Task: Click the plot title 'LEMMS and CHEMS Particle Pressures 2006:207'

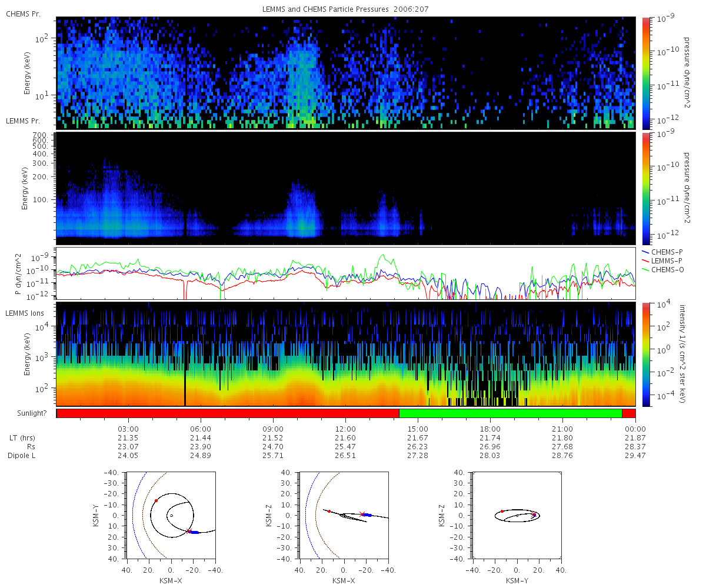Action: 346,9
